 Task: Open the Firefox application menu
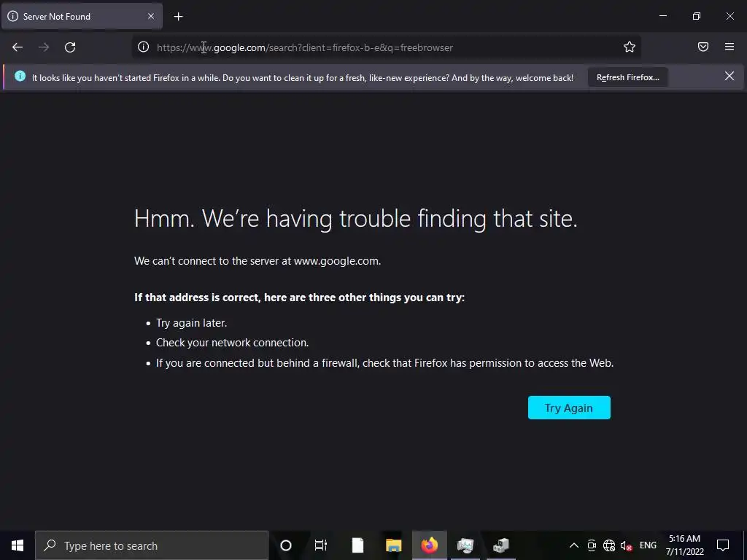[x=729, y=47]
